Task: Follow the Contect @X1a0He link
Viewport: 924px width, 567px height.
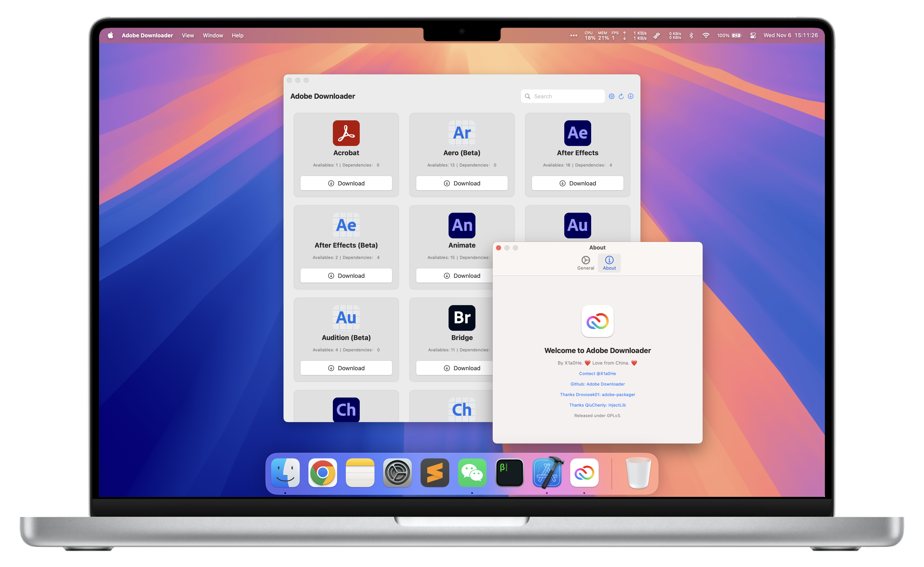Action: click(x=597, y=374)
